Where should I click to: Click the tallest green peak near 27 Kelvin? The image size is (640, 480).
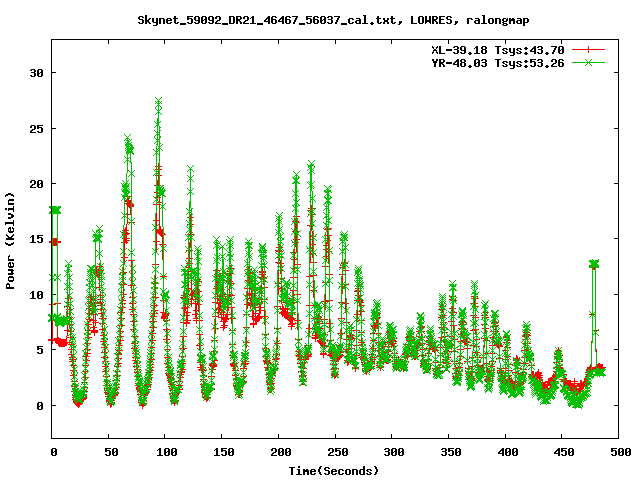pyautogui.click(x=158, y=101)
